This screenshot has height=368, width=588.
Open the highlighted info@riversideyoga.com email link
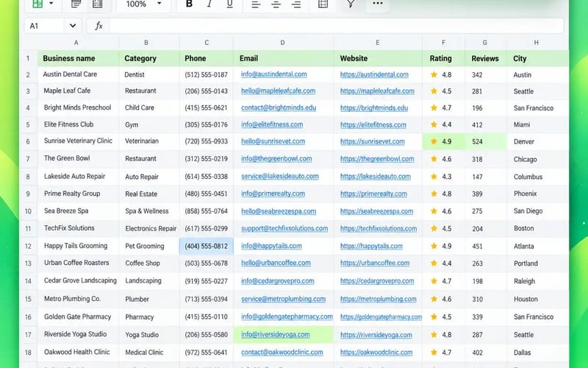pos(275,335)
